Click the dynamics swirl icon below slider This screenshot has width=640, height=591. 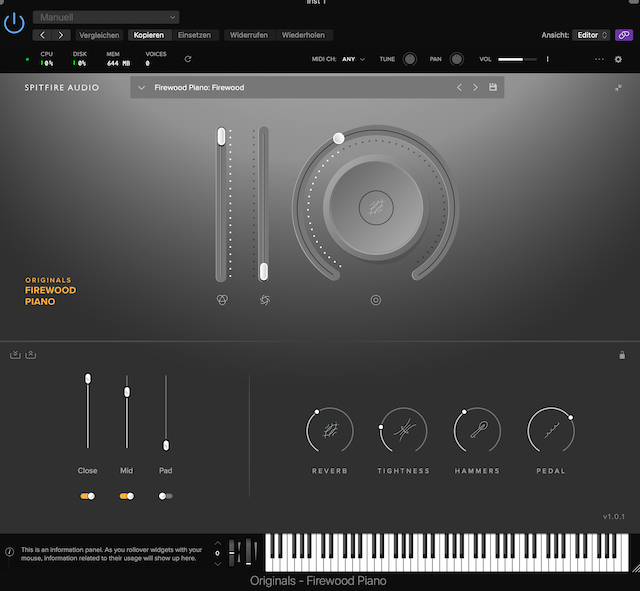coord(265,300)
